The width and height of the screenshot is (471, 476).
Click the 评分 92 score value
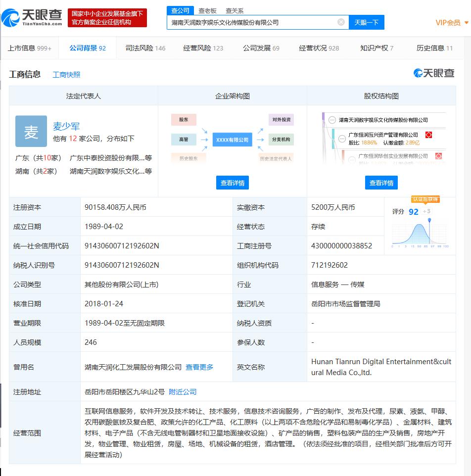pos(413,212)
